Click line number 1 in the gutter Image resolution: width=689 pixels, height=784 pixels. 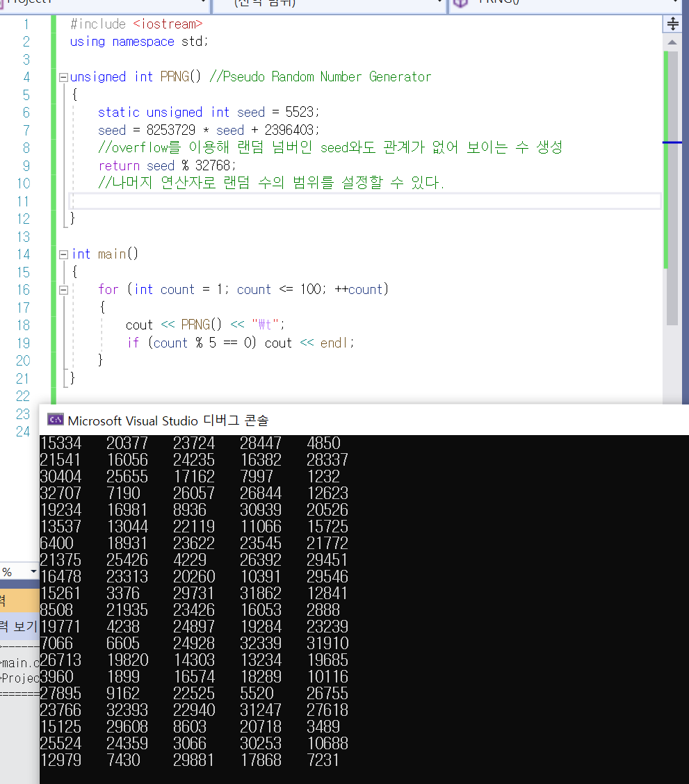[x=26, y=24]
